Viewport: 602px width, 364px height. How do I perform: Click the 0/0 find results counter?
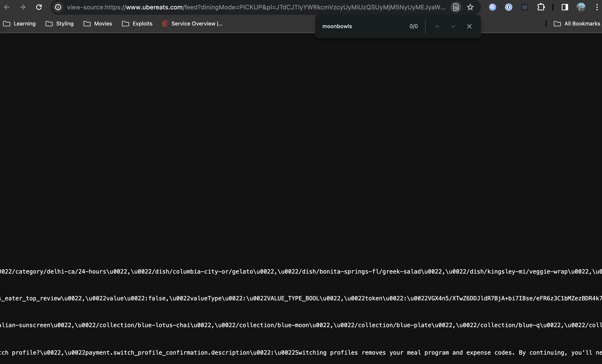(414, 26)
